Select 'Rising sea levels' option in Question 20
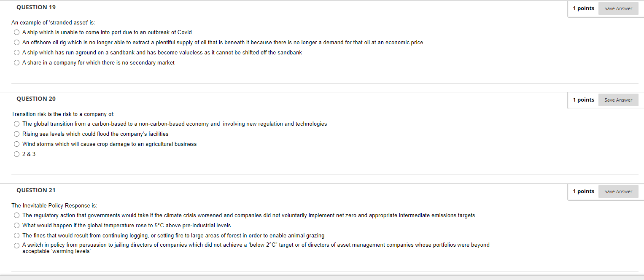This screenshot has height=280, width=644. click(16, 134)
